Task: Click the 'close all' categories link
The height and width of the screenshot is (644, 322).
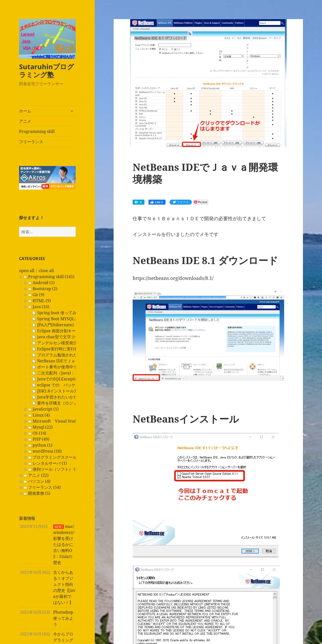Action: coord(46,271)
